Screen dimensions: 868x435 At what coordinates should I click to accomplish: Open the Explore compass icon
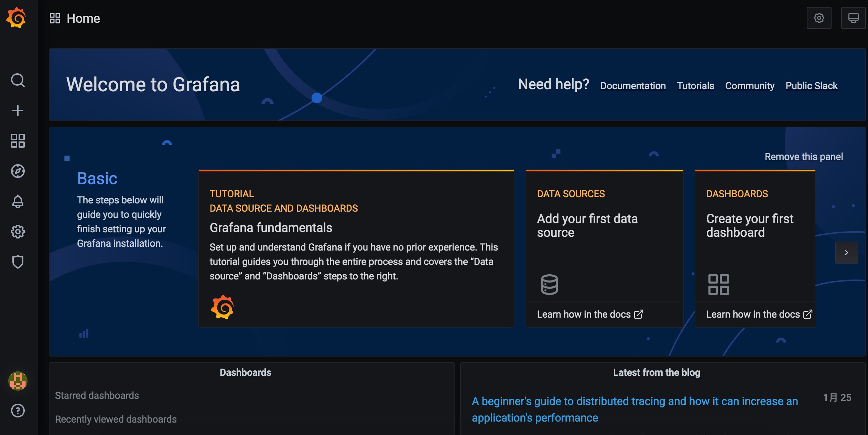pyautogui.click(x=18, y=171)
